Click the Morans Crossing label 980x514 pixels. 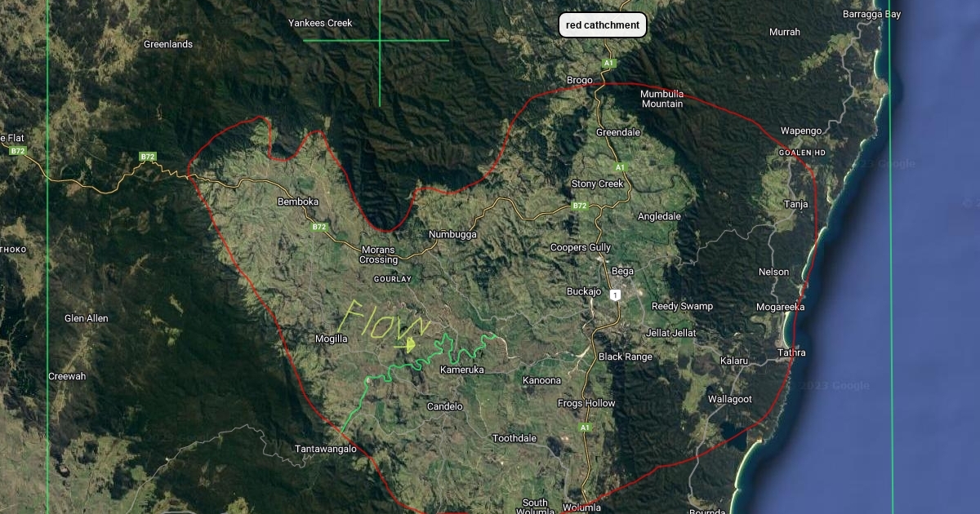[x=379, y=255]
